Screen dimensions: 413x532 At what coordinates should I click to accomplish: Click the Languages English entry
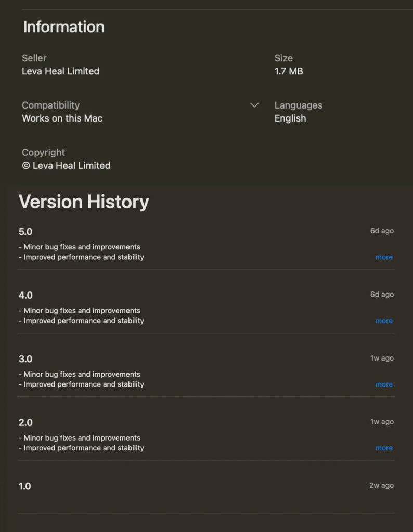(x=290, y=118)
